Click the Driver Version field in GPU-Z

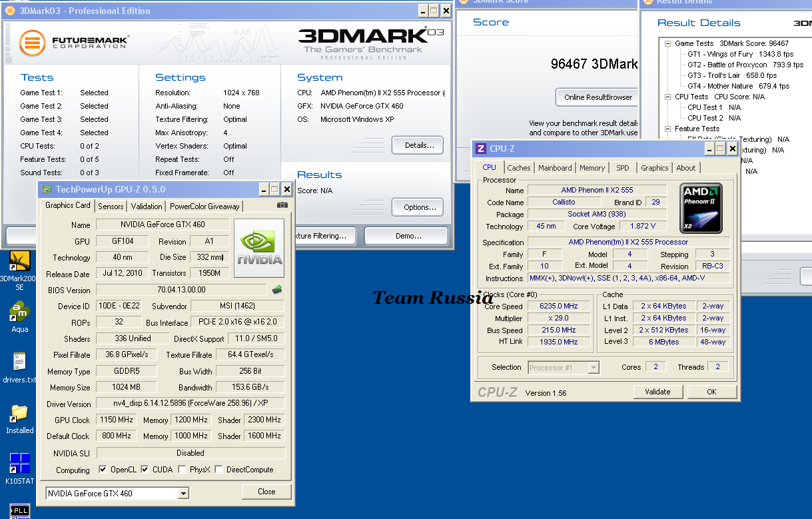190,404
